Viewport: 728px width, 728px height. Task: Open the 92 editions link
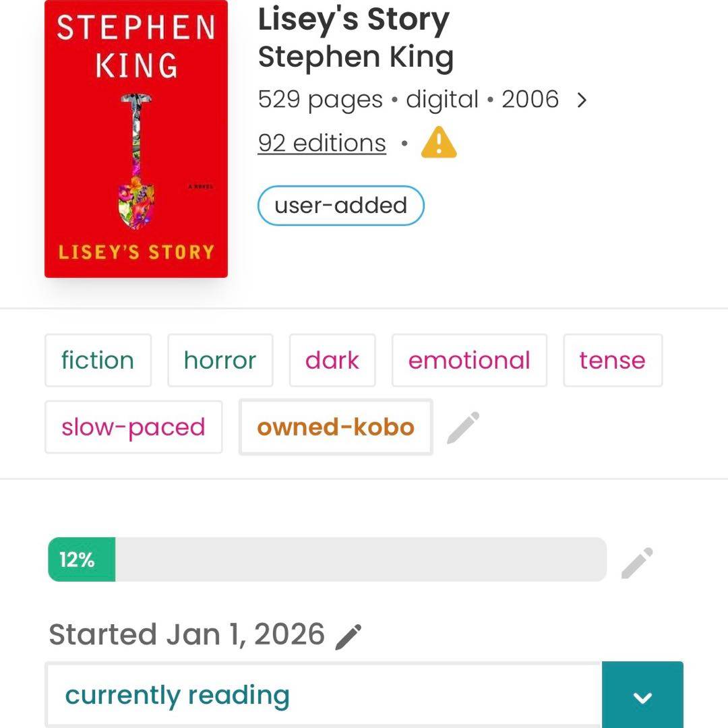pos(322,143)
